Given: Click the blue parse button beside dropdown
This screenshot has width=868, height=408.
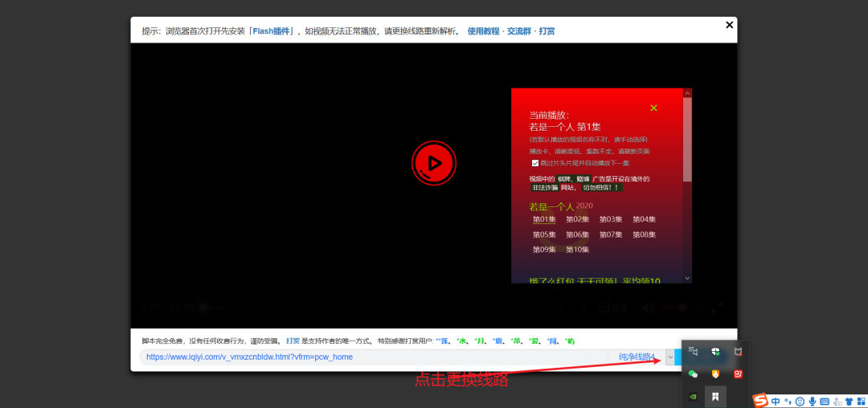Looking at the screenshot, I should [678, 357].
